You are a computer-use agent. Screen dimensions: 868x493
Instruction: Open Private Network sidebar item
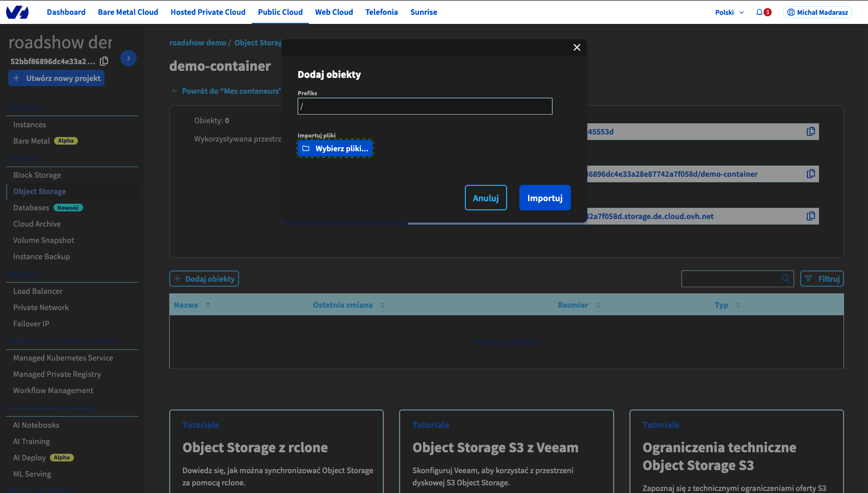[41, 308]
